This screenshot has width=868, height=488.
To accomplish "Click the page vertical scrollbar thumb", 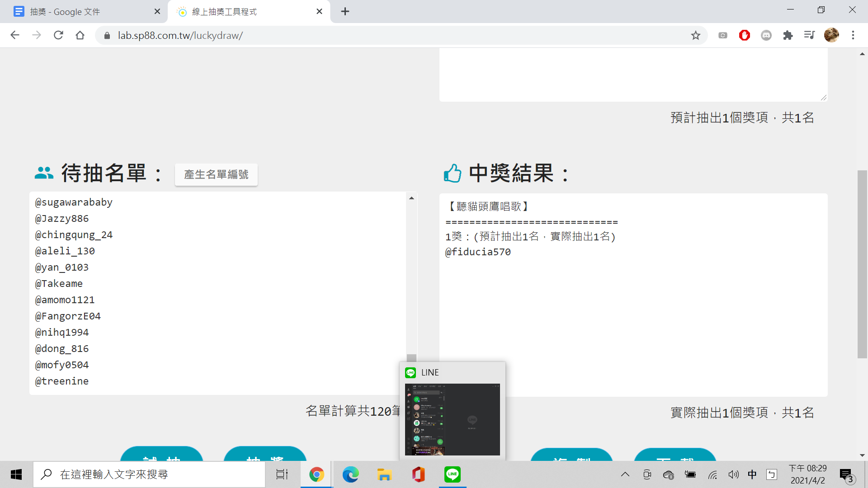I will [x=862, y=264].
